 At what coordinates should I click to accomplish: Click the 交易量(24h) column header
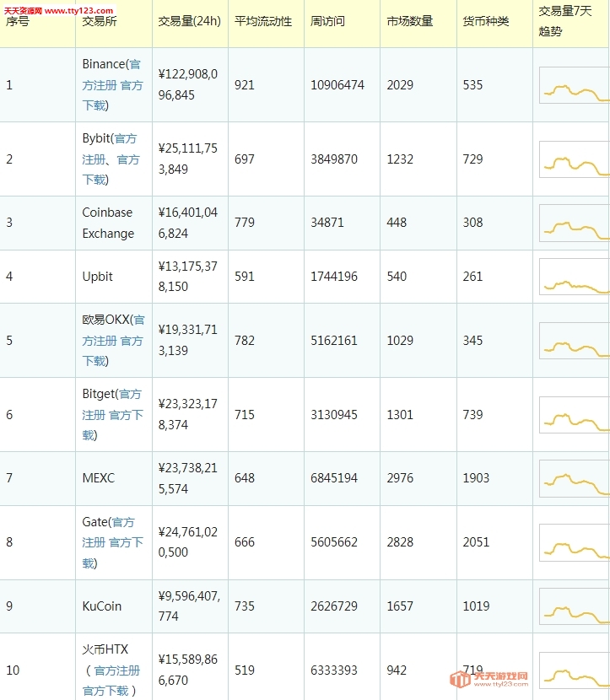[x=189, y=21]
